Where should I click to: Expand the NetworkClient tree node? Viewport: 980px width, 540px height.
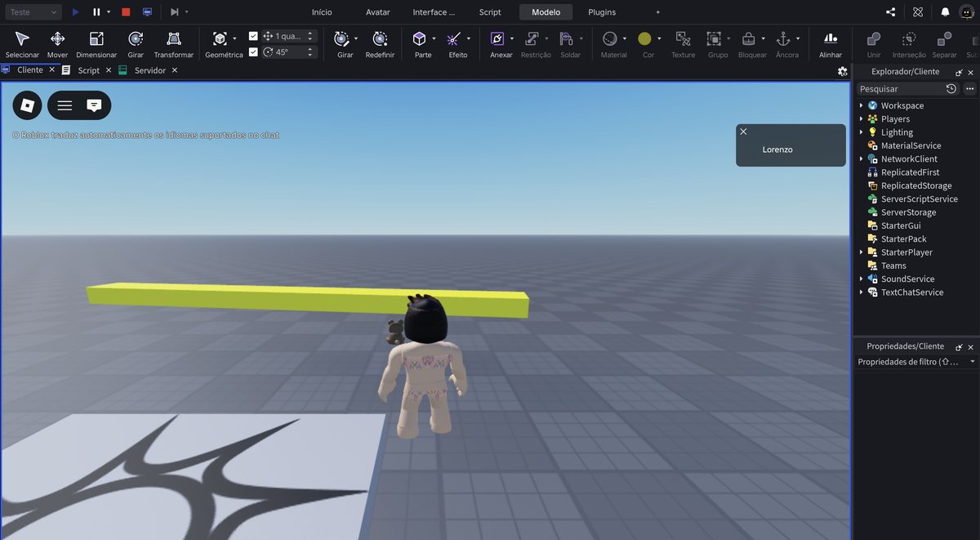(x=861, y=158)
